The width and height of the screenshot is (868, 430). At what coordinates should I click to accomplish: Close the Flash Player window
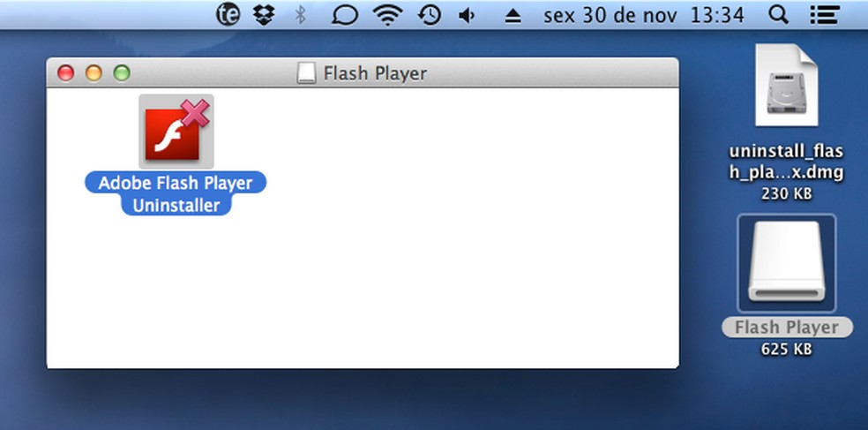point(66,73)
